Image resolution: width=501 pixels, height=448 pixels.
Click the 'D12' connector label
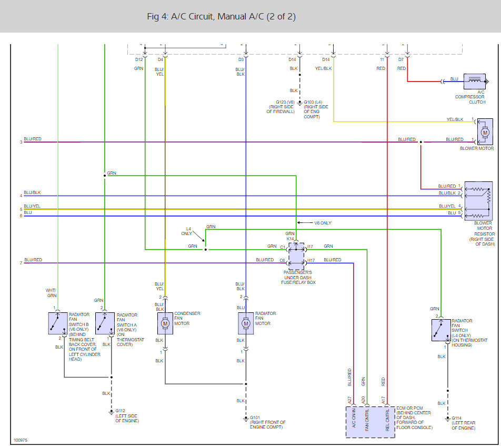point(139,59)
